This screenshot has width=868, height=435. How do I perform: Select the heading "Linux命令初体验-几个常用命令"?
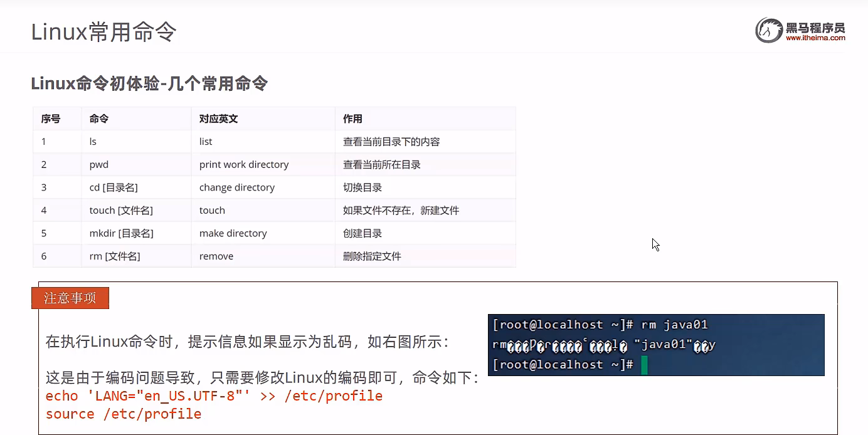[x=149, y=83]
